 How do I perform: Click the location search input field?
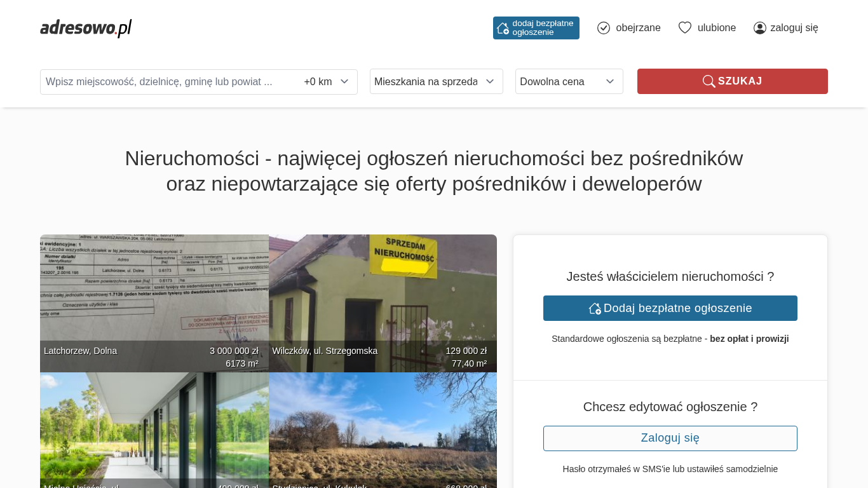coord(168,82)
